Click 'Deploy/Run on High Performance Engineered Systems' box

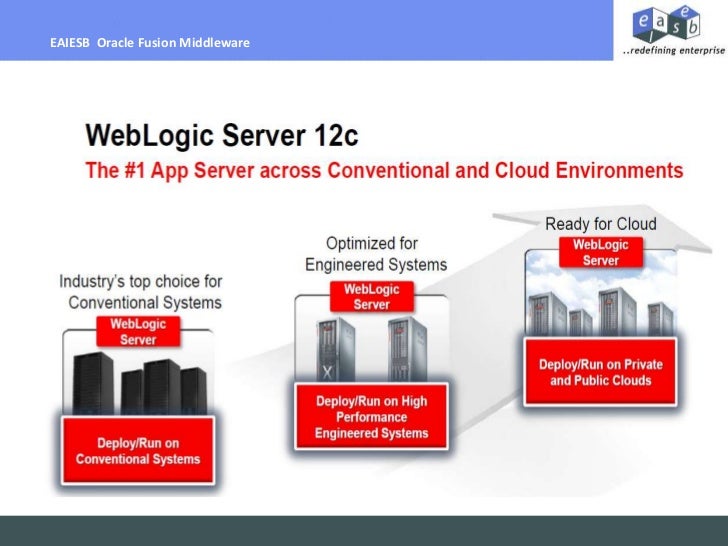[371, 416]
